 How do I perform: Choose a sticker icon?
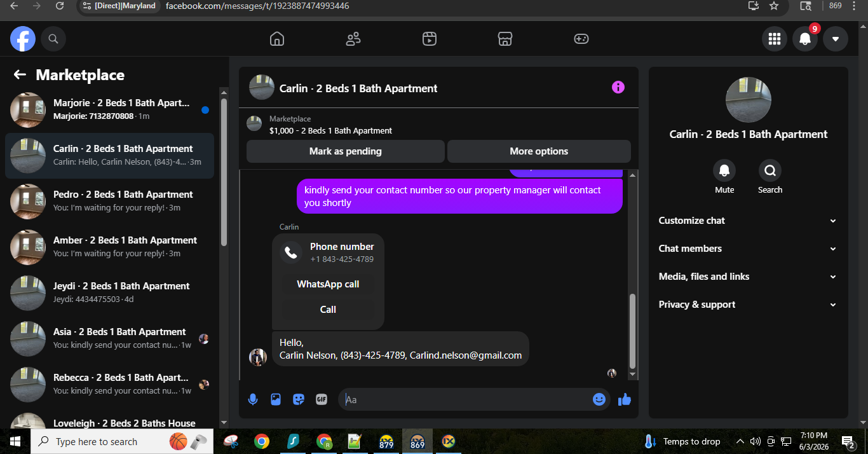pos(299,399)
